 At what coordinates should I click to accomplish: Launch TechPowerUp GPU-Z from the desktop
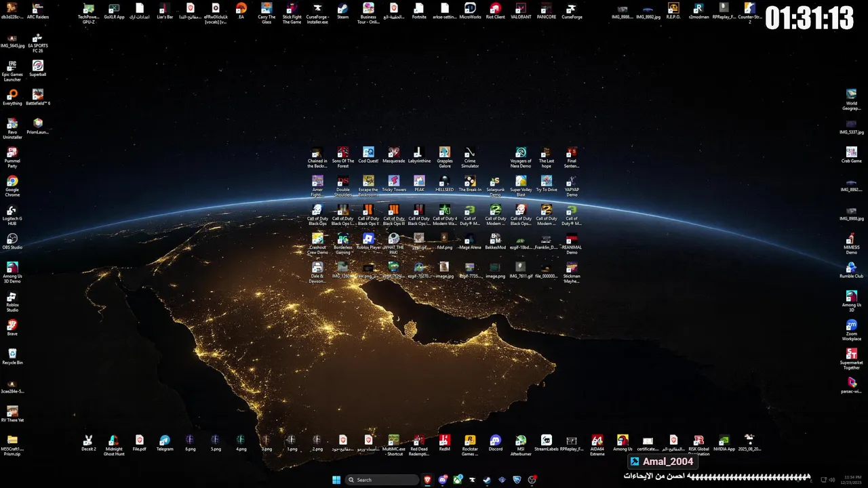(88, 13)
